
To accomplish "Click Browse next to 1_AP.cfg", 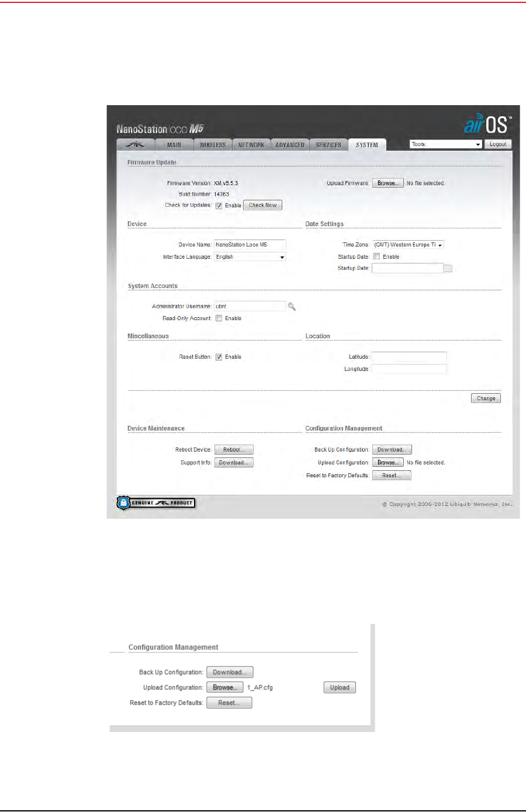I will [225, 688].
